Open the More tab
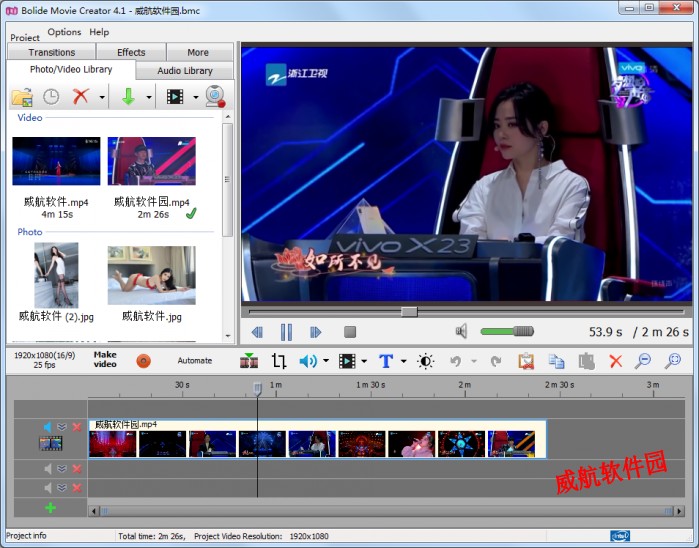Image resolution: width=699 pixels, height=548 pixels. click(198, 52)
